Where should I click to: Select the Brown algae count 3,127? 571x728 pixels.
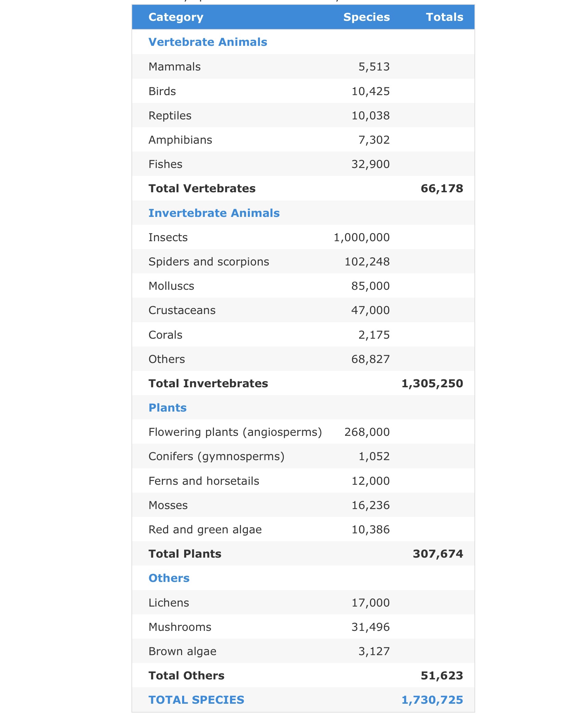pos(374,651)
